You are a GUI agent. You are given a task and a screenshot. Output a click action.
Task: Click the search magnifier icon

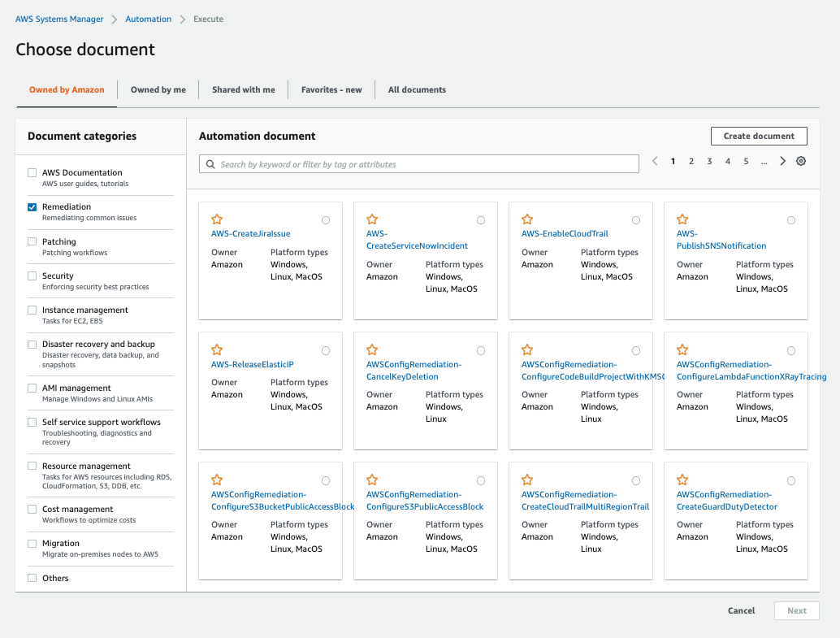click(x=210, y=164)
